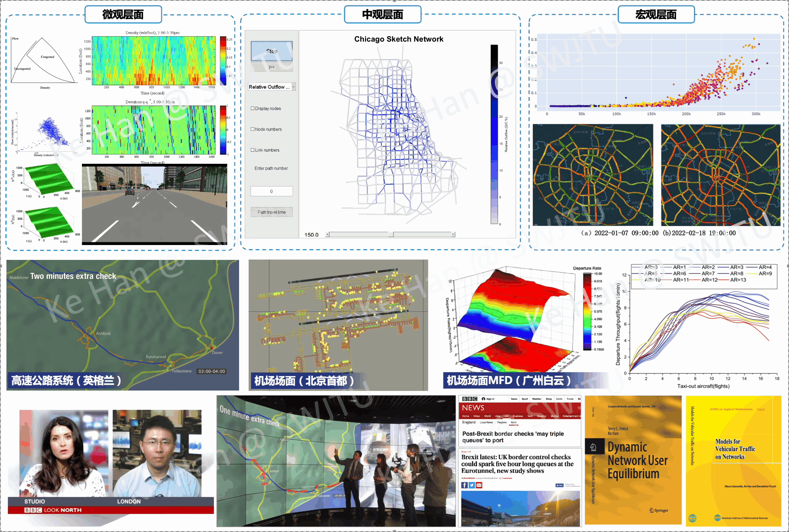Viewport: 789px width, 532px height.
Task: Click the rewind |<< button
Action: coord(272,67)
